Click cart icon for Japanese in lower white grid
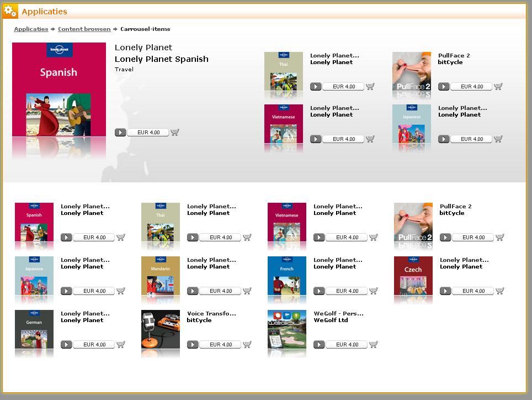This screenshot has height=400, width=532. click(121, 291)
